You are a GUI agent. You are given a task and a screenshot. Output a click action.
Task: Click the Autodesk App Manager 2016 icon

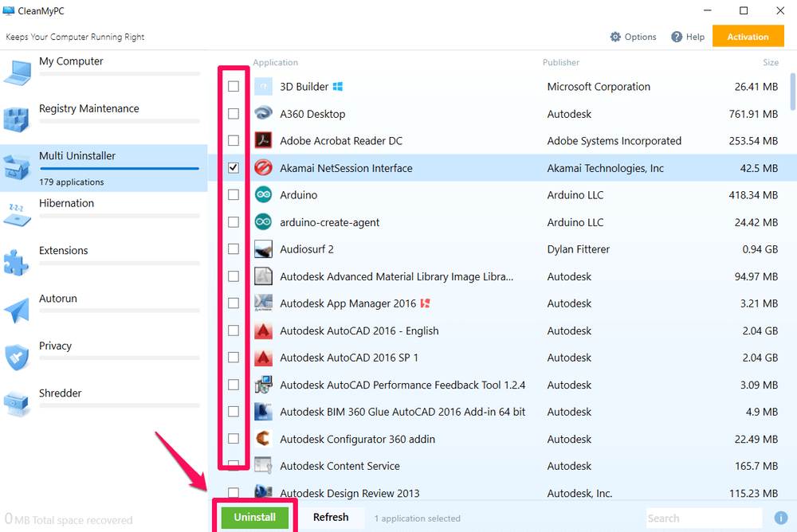pos(263,303)
